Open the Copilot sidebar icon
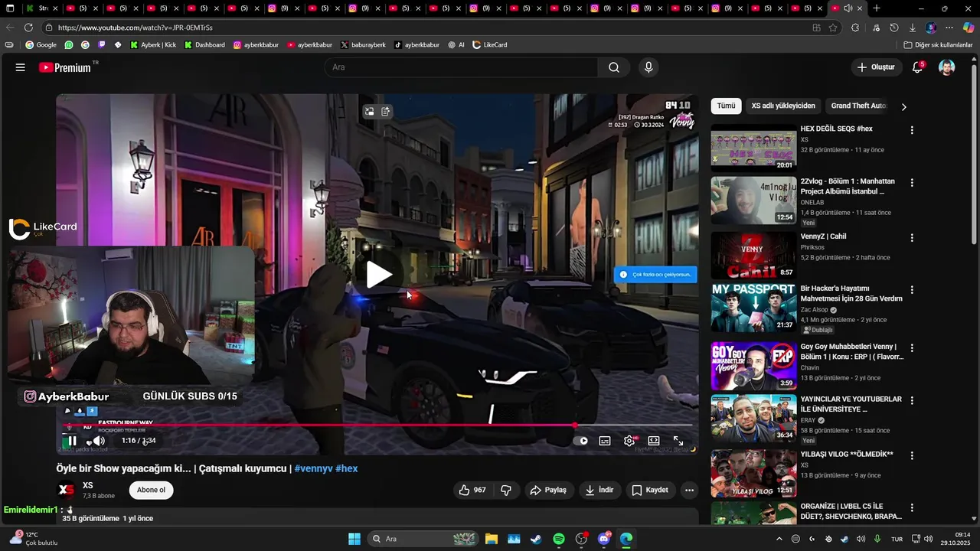This screenshot has width=980, height=551. (x=968, y=28)
